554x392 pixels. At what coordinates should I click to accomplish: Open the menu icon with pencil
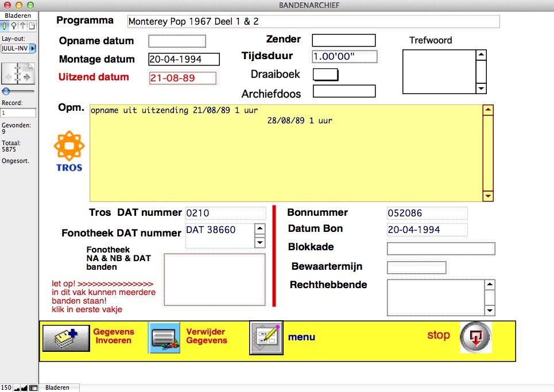[x=266, y=337]
